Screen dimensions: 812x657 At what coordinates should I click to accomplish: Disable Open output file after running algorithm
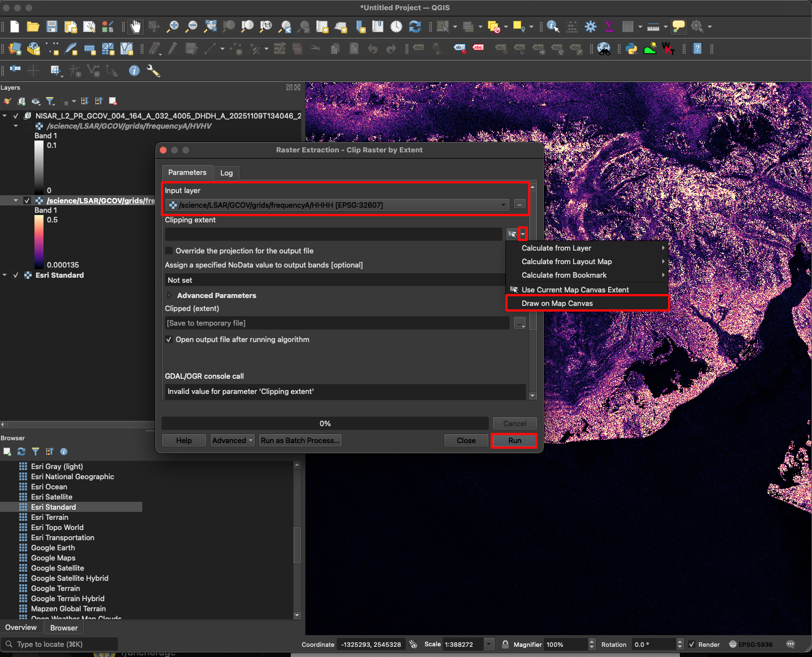[168, 339]
